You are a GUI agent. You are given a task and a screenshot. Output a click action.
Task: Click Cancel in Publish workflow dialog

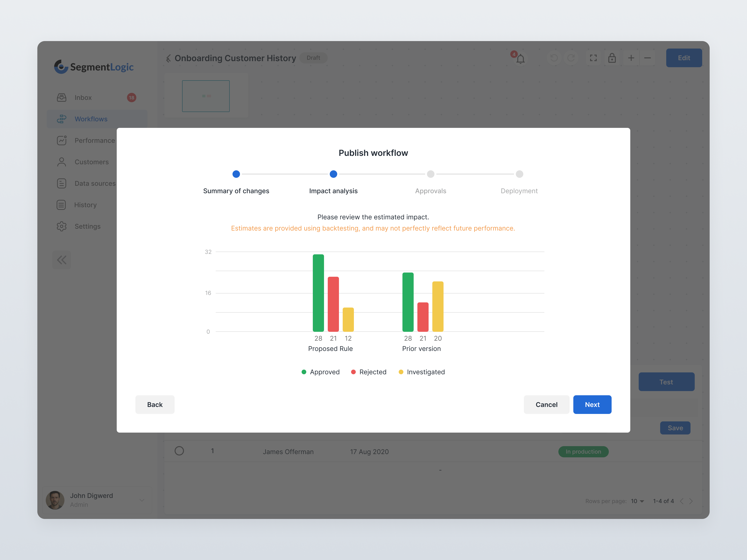(x=546, y=404)
